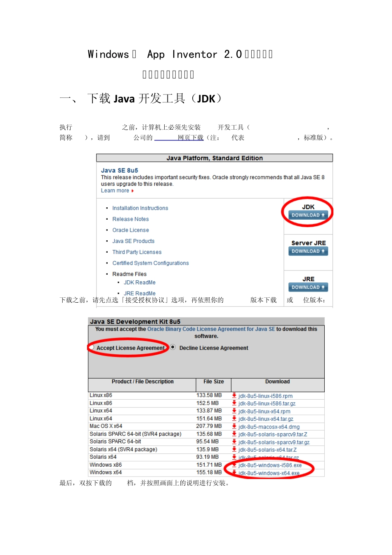Click download arrow icon for solaris-x64.tar.Z
This screenshot has width=392, height=555.
pos(234,449)
